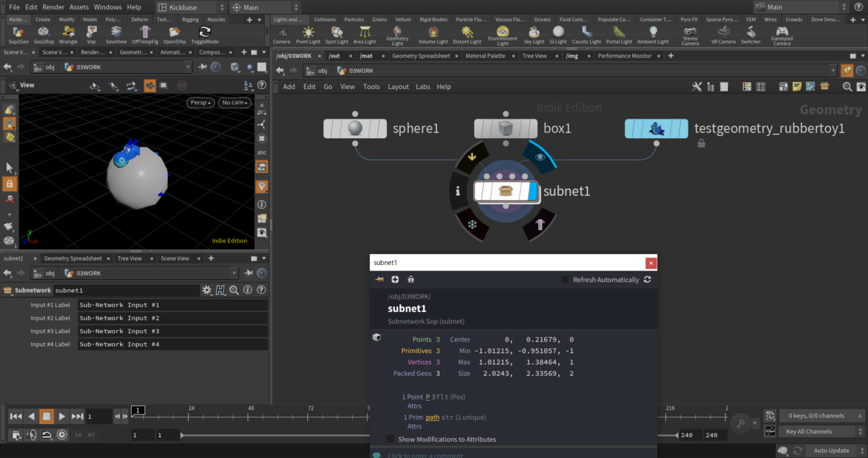Open the Assets menu
Viewport: 868px width, 458px height.
coord(79,7)
